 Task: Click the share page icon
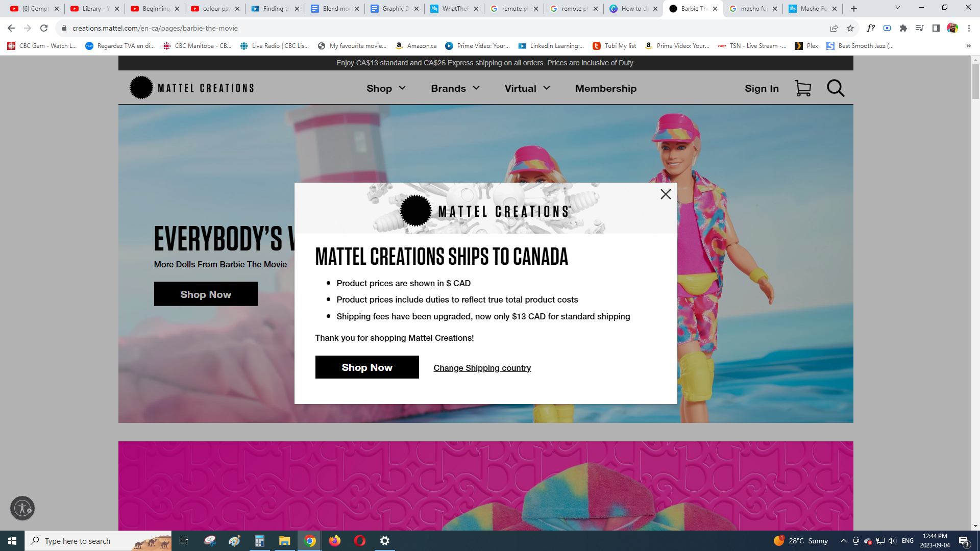(834, 28)
